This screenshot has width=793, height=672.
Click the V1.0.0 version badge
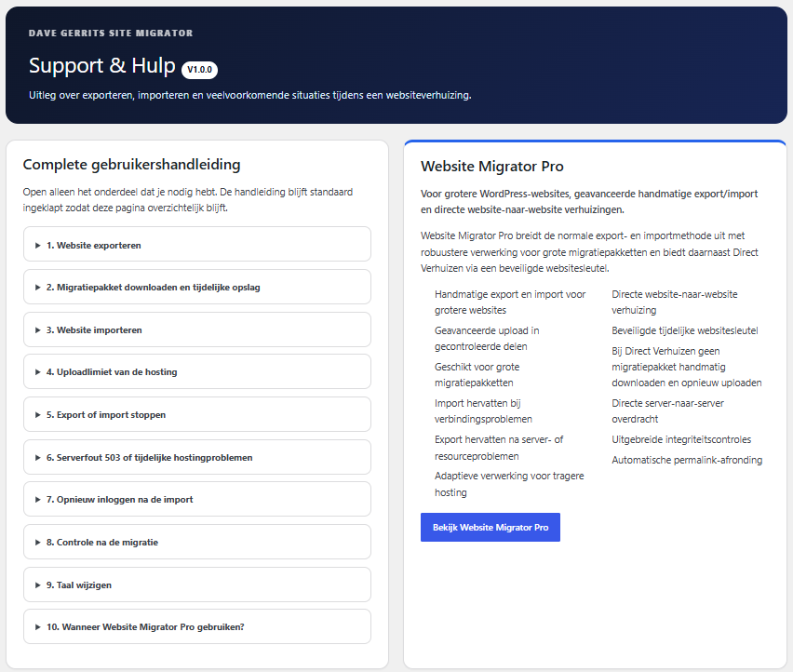pos(199,70)
